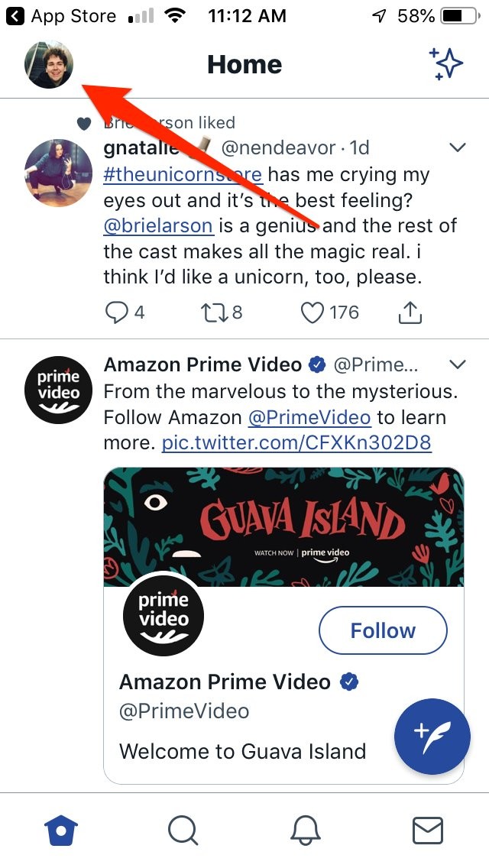The height and width of the screenshot is (868, 489).
Task: Compose a new tweet
Action: click(432, 737)
